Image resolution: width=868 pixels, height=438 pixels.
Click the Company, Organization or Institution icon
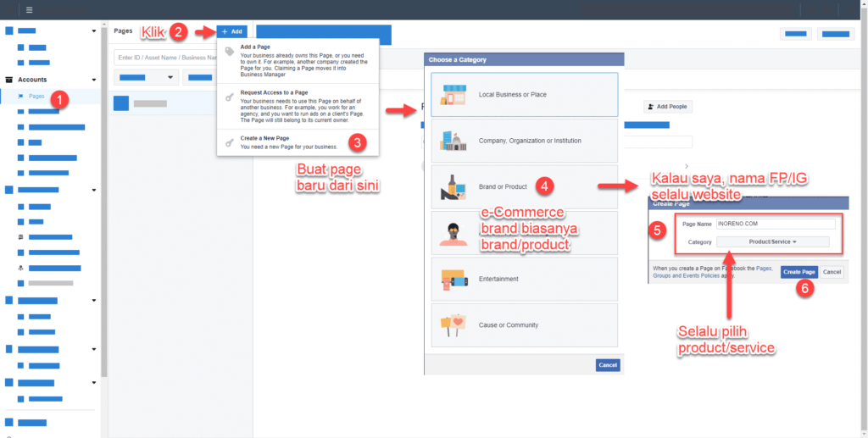(x=453, y=141)
